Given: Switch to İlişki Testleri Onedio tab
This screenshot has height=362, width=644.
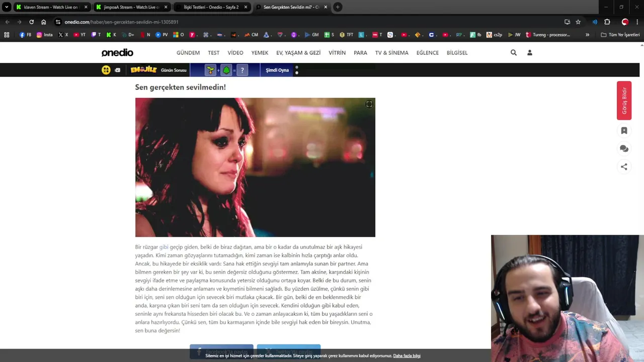Looking at the screenshot, I should point(211,7).
